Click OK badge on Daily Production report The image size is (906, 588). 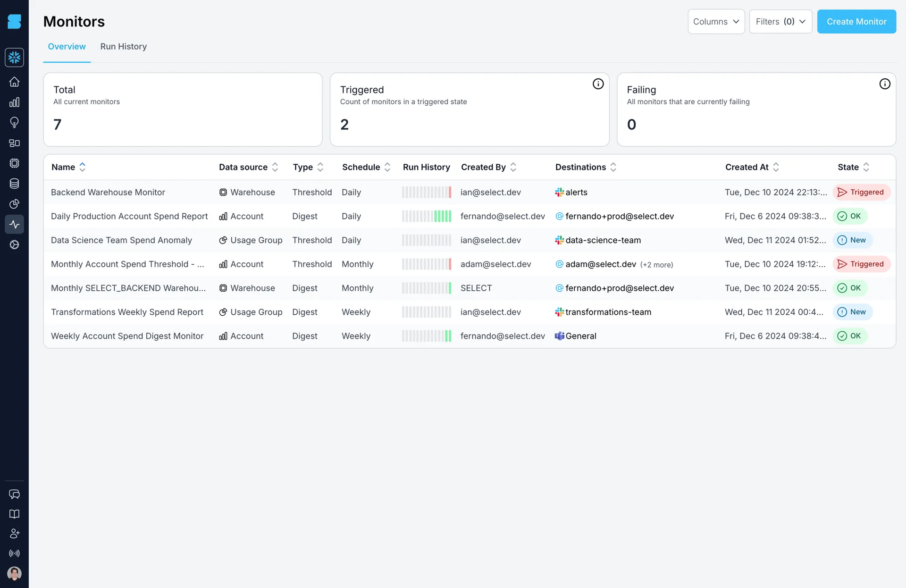pyautogui.click(x=849, y=216)
